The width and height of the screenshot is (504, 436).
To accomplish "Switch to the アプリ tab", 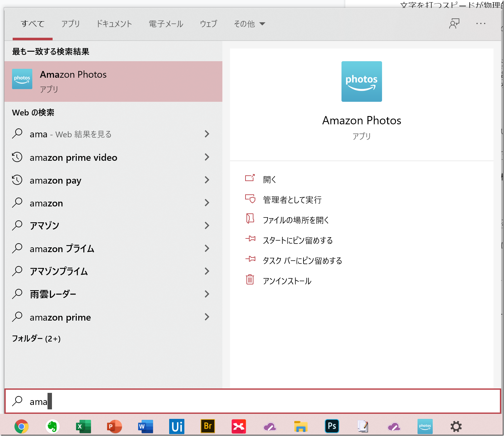I will click(x=70, y=24).
